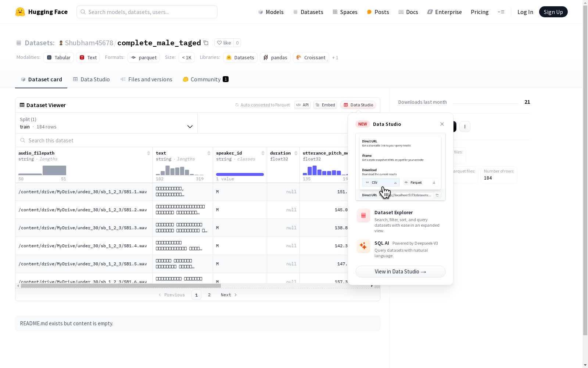Image resolution: width=588 pixels, height=368 pixels.
Task: Click the Dataset Explorer icon
Action: coord(363,216)
